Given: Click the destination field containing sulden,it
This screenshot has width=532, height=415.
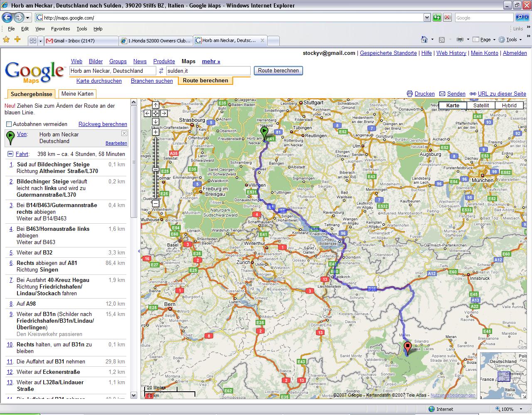Looking at the screenshot, I should [x=208, y=71].
